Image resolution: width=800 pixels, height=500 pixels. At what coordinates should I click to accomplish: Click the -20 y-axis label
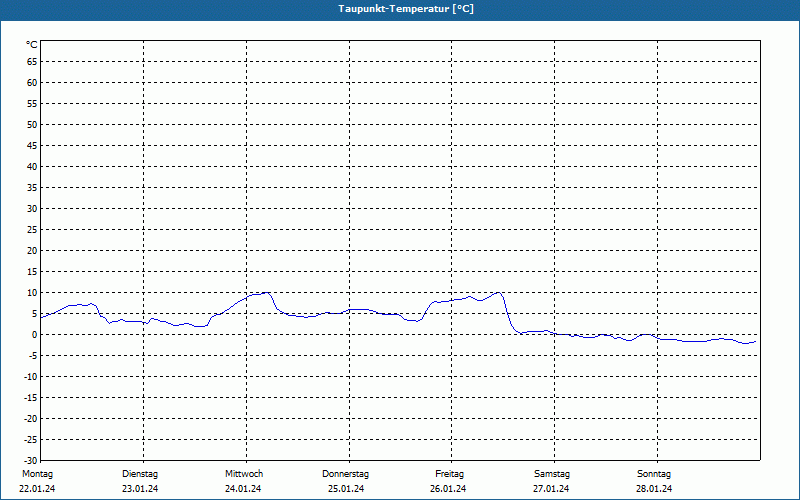pyautogui.click(x=32, y=418)
